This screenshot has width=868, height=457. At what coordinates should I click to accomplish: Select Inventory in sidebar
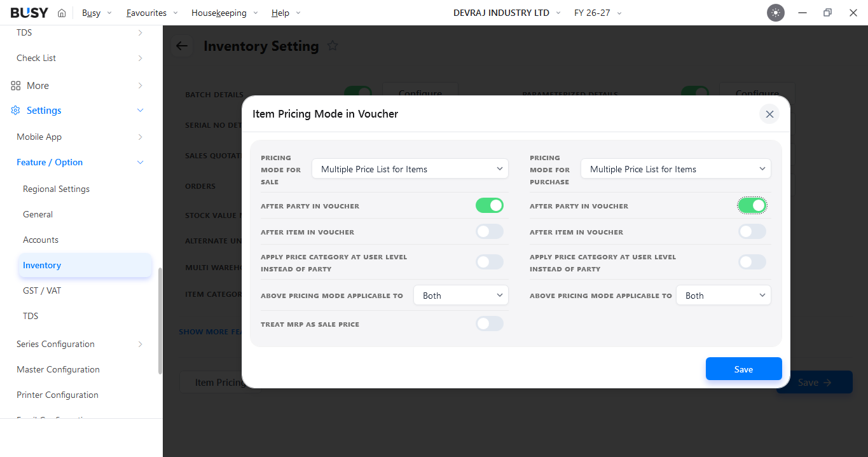pyautogui.click(x=85, y=265)
